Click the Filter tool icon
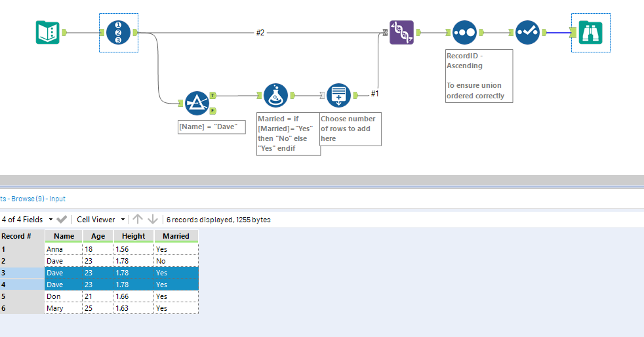Screen dimensions: 644x337 (197, 103)
